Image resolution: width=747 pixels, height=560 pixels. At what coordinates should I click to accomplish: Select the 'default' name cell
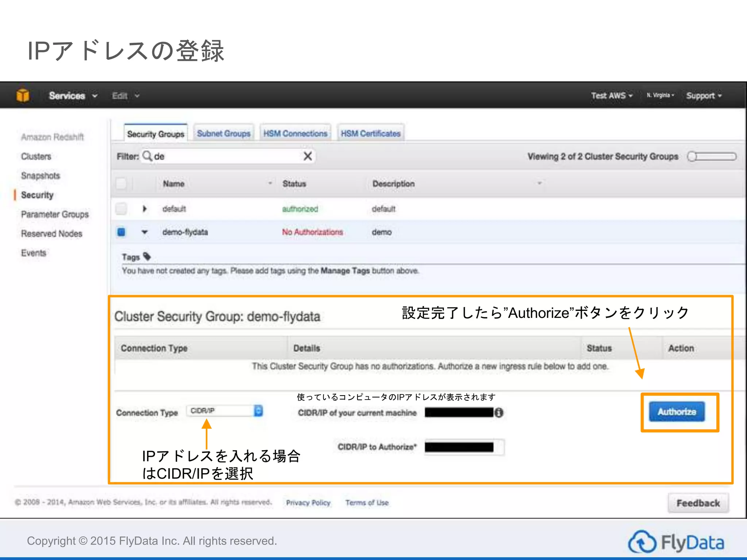point(174,209)
